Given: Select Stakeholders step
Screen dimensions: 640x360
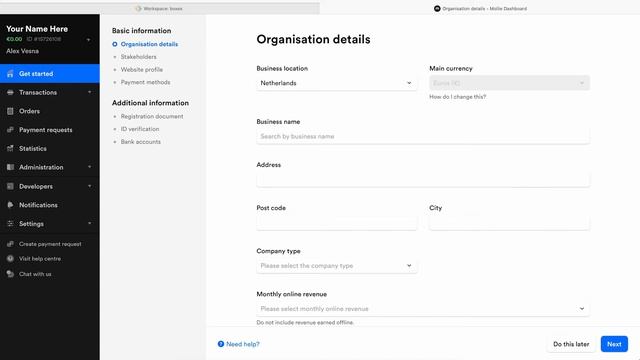Looking at the screenshot, I should coord(138,57).
